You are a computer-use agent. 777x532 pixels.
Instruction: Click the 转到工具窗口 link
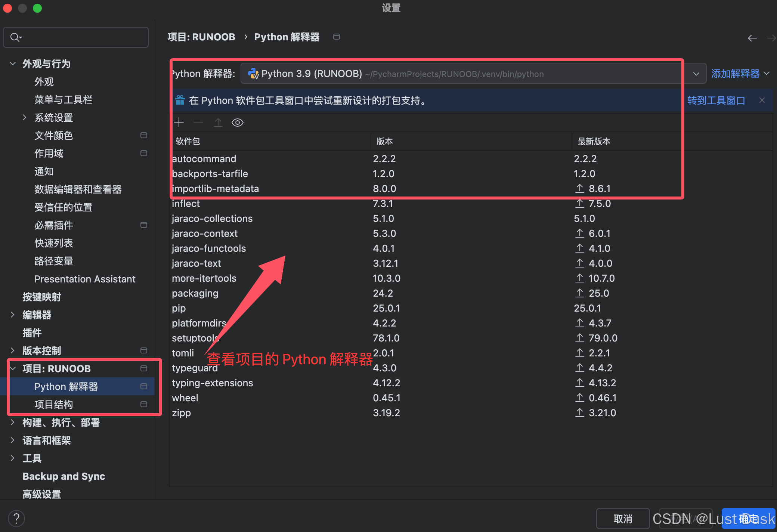coord(716,100)
